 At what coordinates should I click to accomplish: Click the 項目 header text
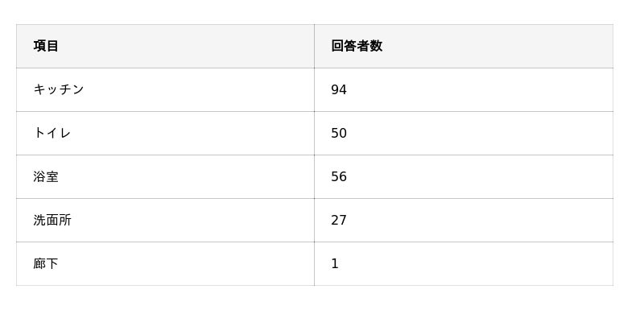click(46, 46)
